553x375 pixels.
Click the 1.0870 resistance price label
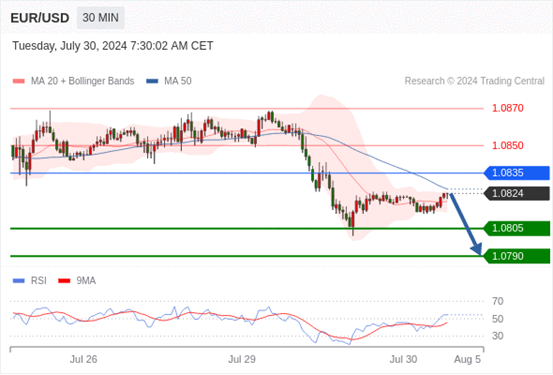tap(508, 108)
